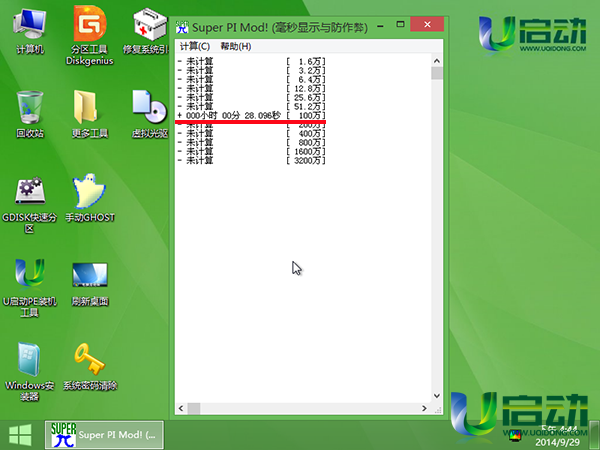Select the 未计算 row for 12.8万
This screenshot has height=450, width=600.
click(x=251, y=89)
